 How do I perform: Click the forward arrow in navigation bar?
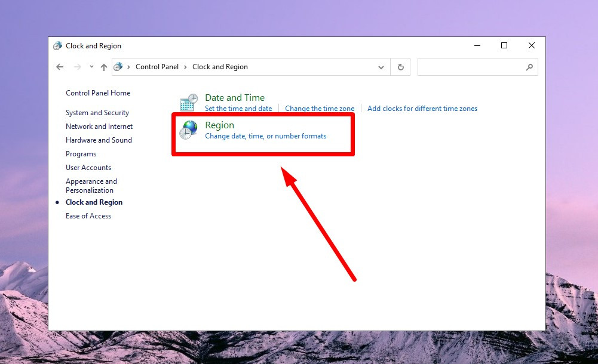76,66
